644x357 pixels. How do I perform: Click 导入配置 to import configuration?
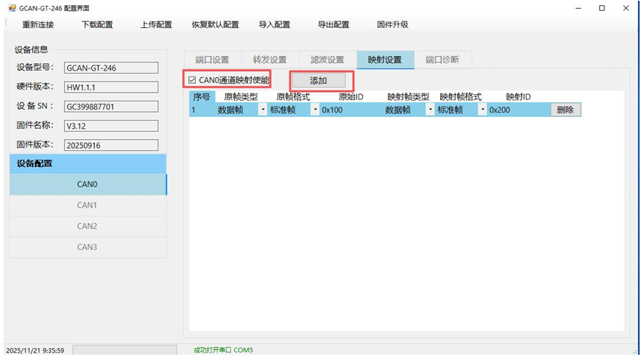[275, 24]
